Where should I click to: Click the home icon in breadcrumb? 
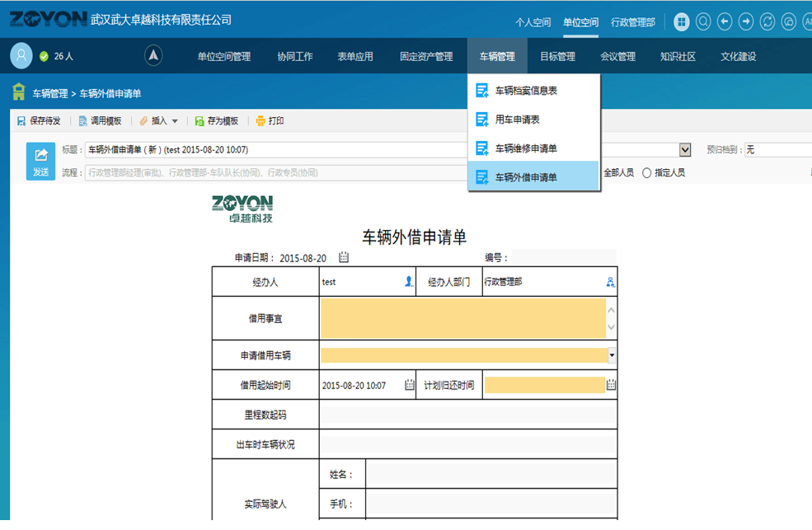[18, 93]
